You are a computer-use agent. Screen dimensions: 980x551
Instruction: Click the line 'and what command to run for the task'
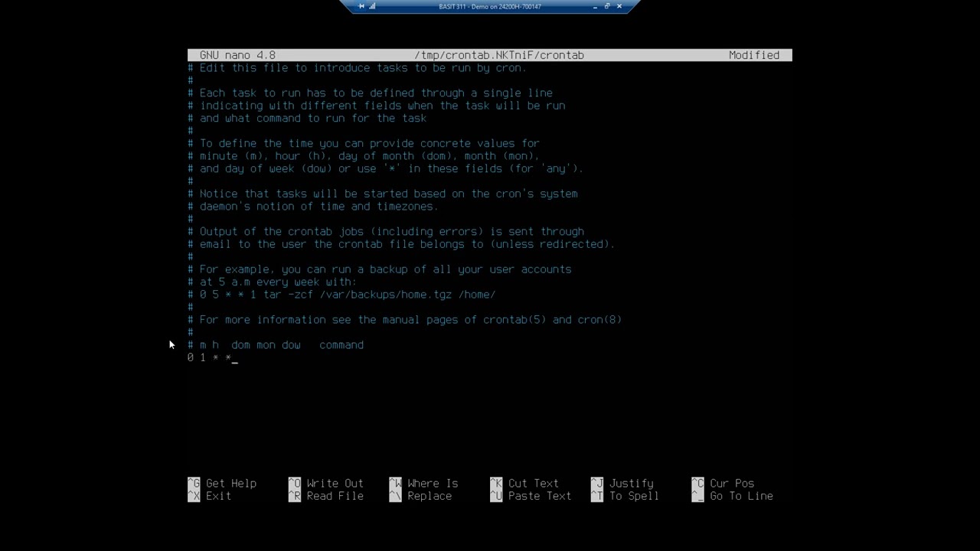(307, 118)
